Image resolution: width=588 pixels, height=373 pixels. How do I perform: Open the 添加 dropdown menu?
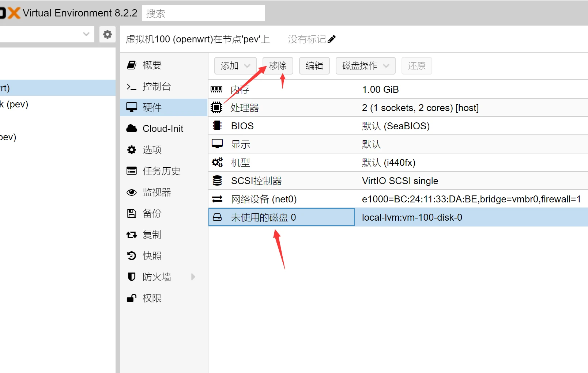[x=235, y=66]
